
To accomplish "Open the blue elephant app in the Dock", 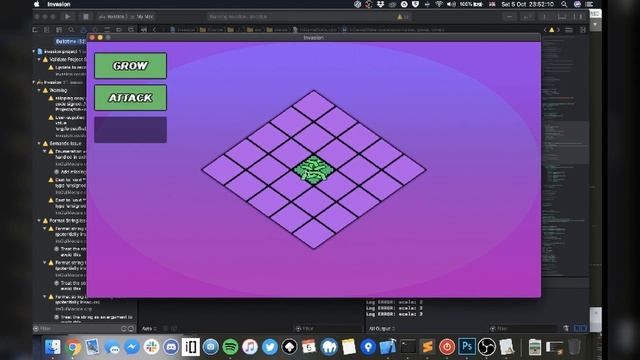I will coord(329,347).
